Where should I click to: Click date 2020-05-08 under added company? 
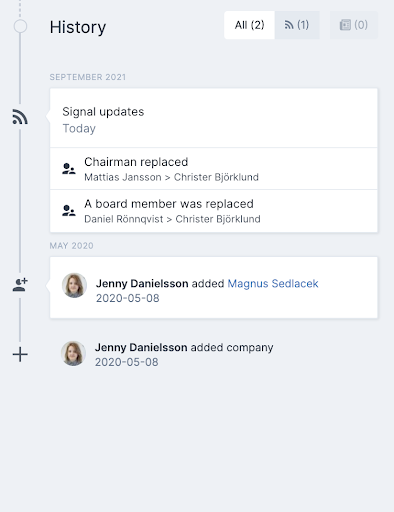tap(127, 362)
